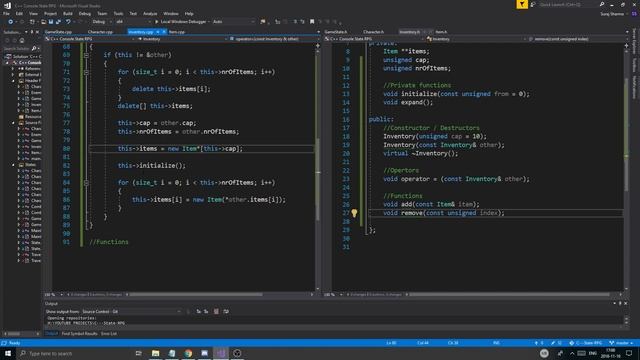This screenshot has height=360, width=640.
Task: Close the Inventory.cpp tab
Action: [164, 32]
